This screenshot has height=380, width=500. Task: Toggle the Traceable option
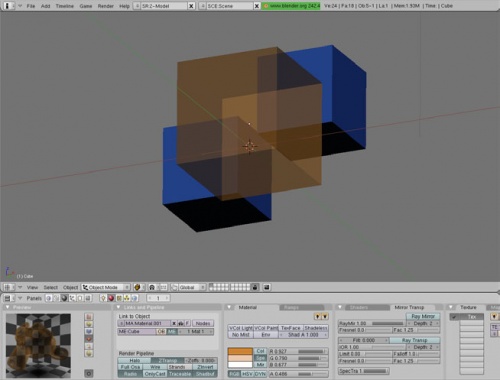pos(180,374)
